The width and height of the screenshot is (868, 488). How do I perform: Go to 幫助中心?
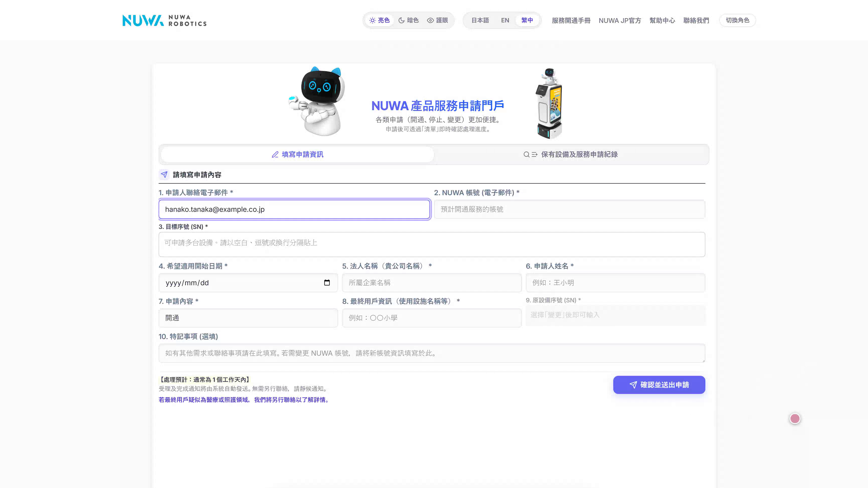point(662,21)
